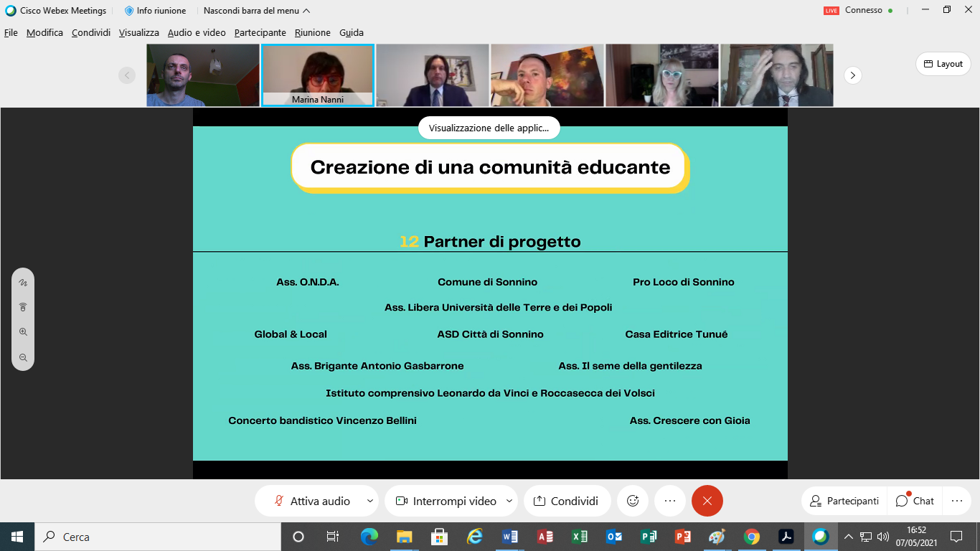This screenshot has width=980, height=551.
Task: Open the Layout button
Action: tap(943, 64)
